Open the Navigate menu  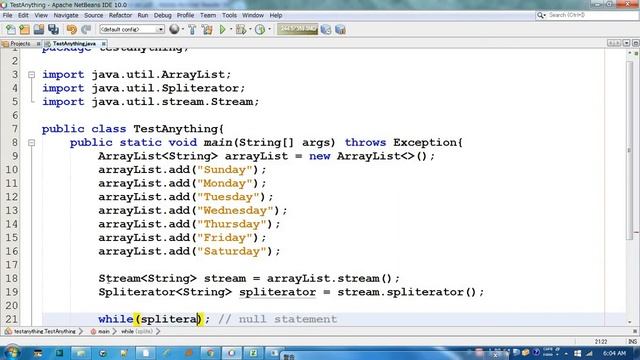point(66,15)
